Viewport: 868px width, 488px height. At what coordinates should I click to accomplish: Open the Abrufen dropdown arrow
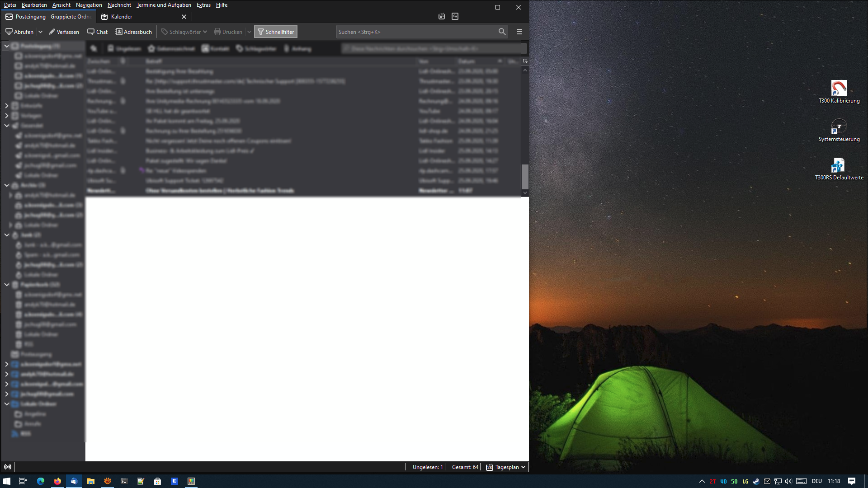[x=40, y=32]
